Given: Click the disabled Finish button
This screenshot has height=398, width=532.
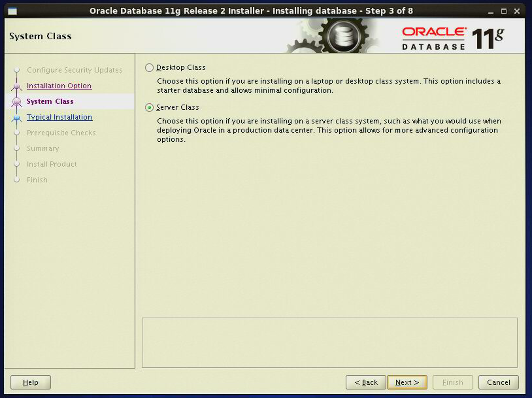Looking at the screenshot, I should pos(452,382).
